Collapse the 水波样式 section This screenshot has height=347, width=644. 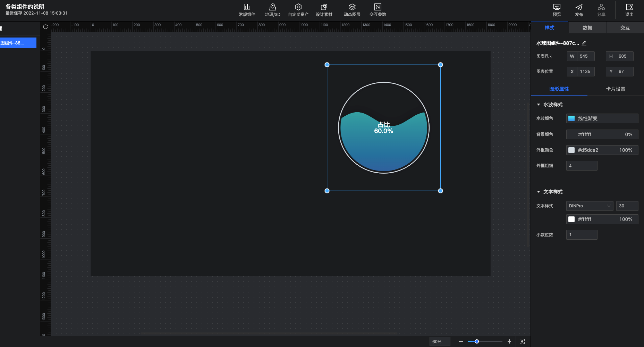[x=539, y=105]
